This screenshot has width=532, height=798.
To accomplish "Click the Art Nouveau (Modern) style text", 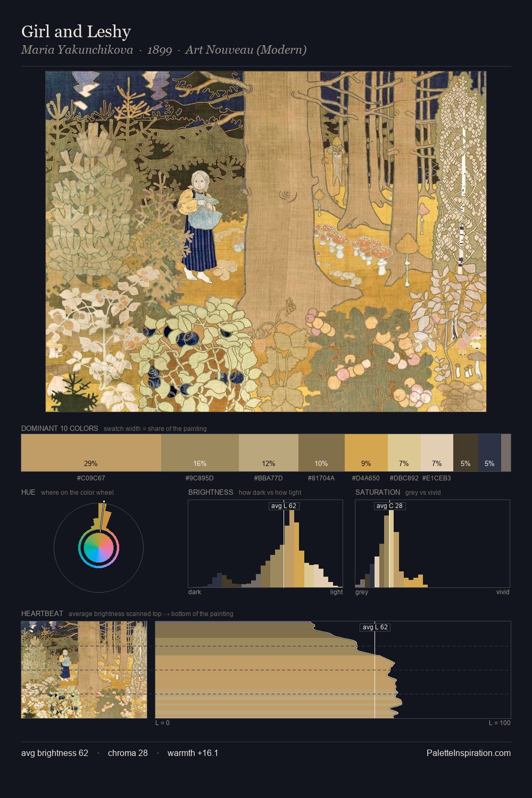I will (x=246, y=50).
